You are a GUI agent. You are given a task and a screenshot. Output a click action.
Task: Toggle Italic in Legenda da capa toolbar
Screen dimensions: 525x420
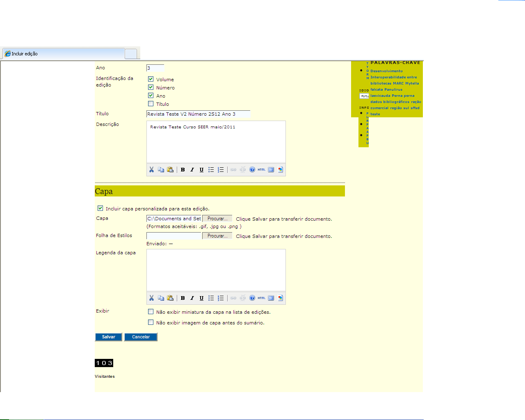pos(192,298)
